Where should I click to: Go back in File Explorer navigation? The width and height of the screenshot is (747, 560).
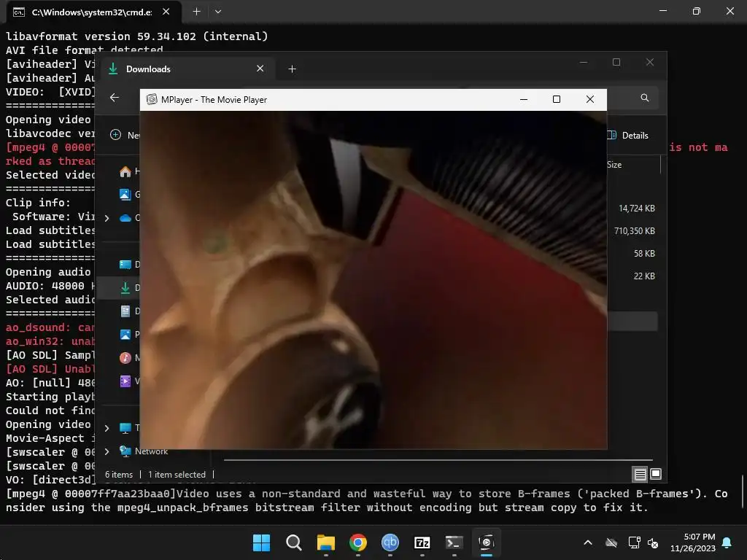[115, 98]
